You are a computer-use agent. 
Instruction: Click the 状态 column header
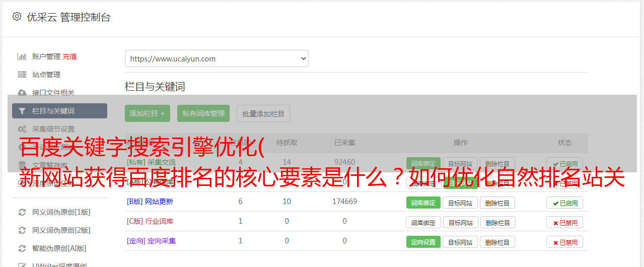pyautogui.click(x=565, y=143)
